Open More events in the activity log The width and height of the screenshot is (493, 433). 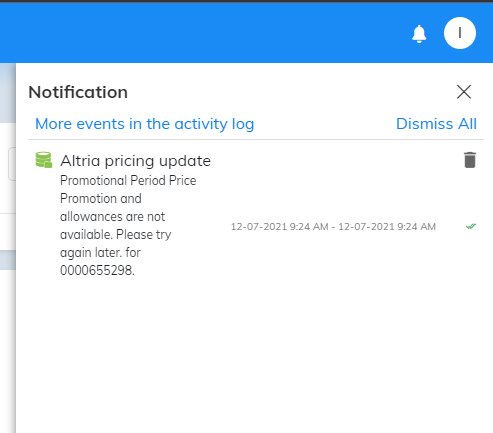click(145, 124)
